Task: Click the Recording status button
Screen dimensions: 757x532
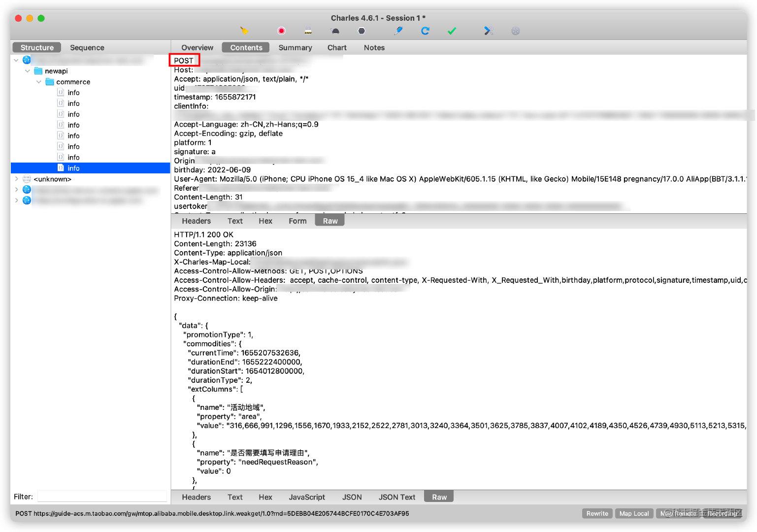Action: point(722,513)
